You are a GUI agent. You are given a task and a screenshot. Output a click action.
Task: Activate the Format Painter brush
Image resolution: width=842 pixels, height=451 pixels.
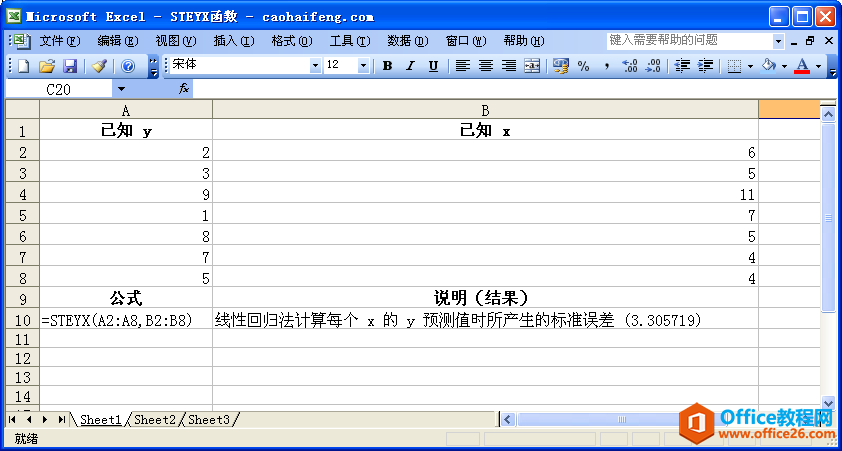[99, 66]
